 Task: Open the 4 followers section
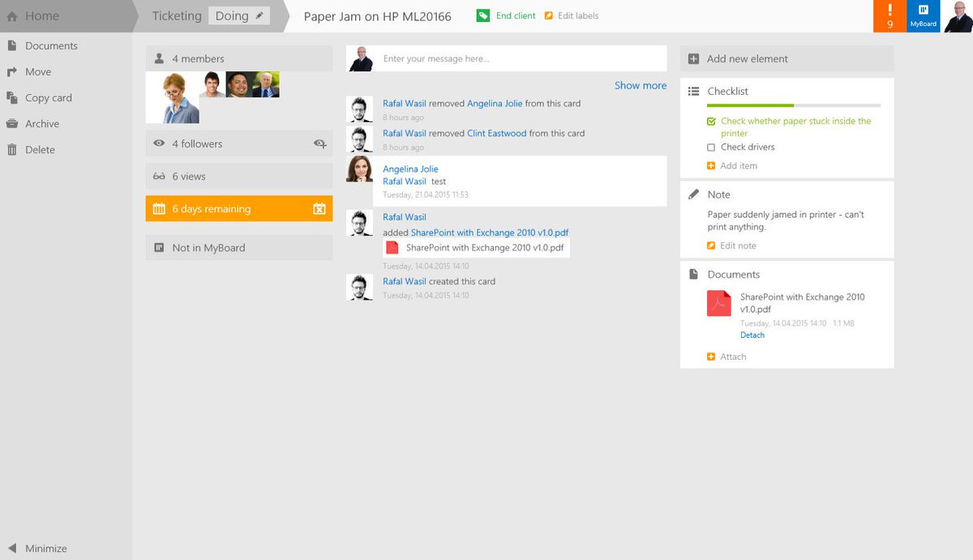(239, 143)
